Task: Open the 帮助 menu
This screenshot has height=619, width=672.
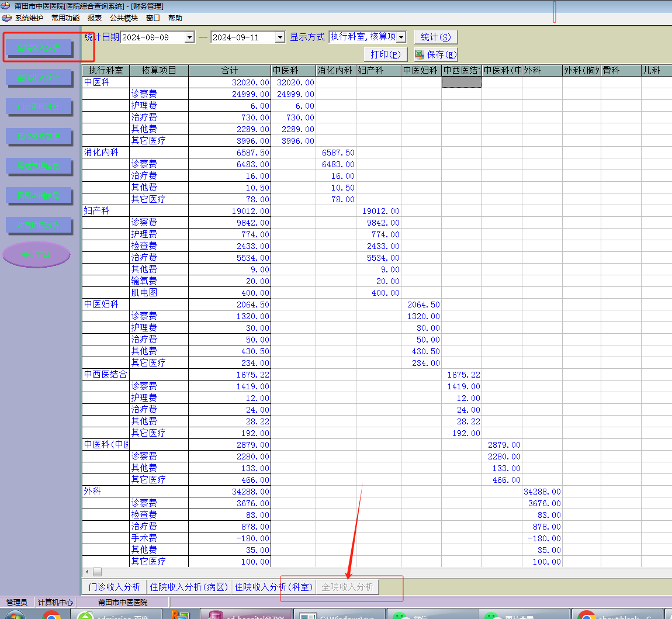Action: tap(175, 18)
